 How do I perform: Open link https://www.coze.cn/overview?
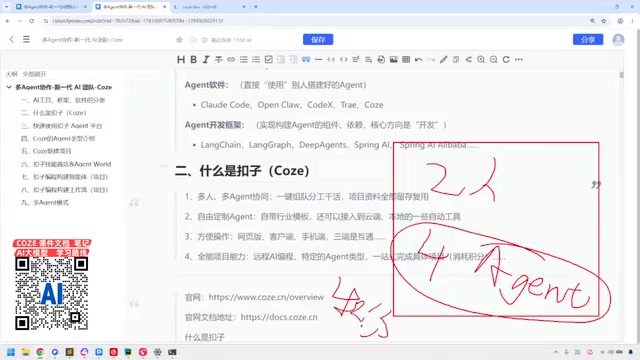pyautogui.click(x=266, y=297)
